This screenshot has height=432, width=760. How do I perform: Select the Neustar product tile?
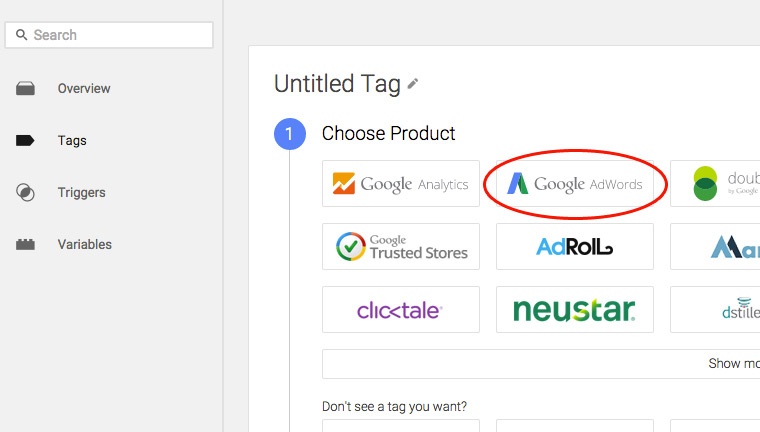click(574, 310)
